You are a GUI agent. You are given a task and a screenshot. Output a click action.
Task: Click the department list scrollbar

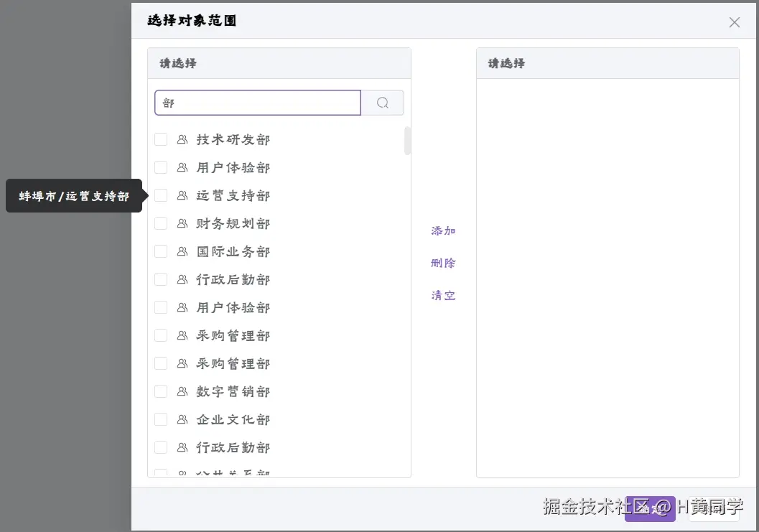(407, 141)
